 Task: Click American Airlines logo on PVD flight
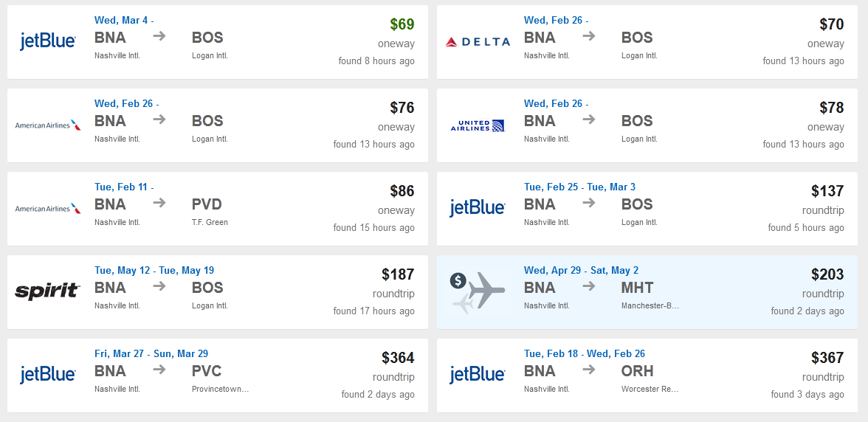click(47, 209)
